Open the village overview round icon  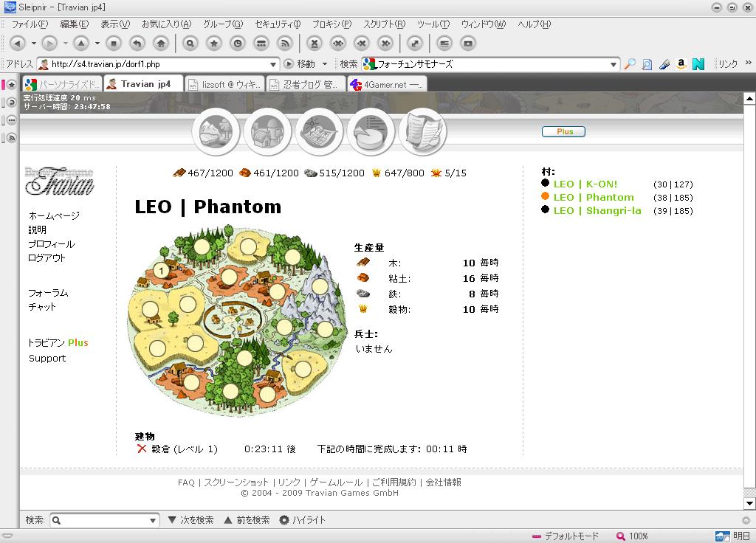coord(216,131)
